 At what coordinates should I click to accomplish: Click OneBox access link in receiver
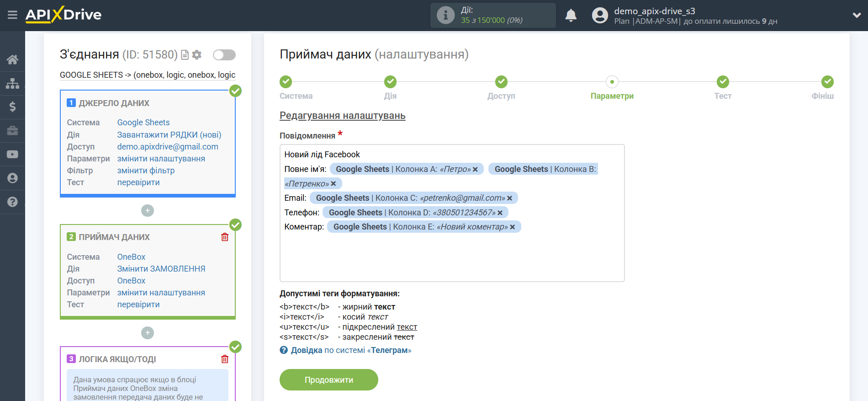(x=131, y=281)
